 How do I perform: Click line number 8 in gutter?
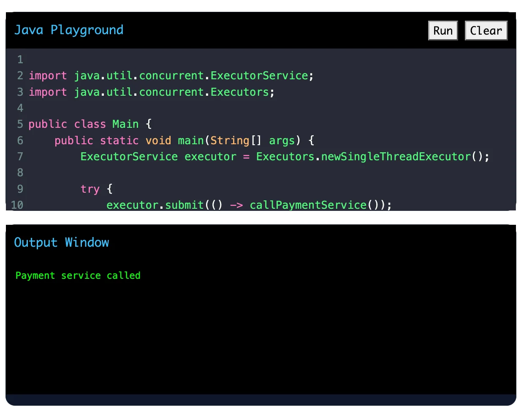[20, 172]
